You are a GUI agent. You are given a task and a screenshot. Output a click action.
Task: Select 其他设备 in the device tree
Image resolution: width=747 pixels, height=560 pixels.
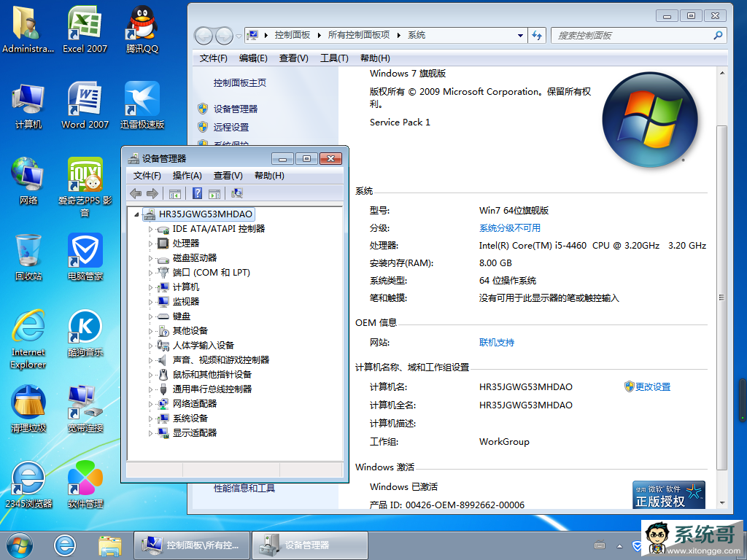(190, 331)
